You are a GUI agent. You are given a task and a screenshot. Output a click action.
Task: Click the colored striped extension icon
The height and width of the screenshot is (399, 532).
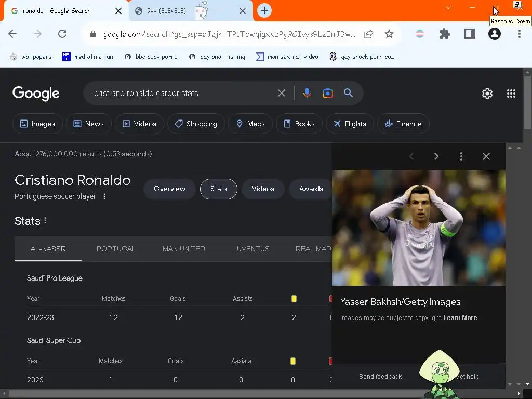(x=420, y=34)
